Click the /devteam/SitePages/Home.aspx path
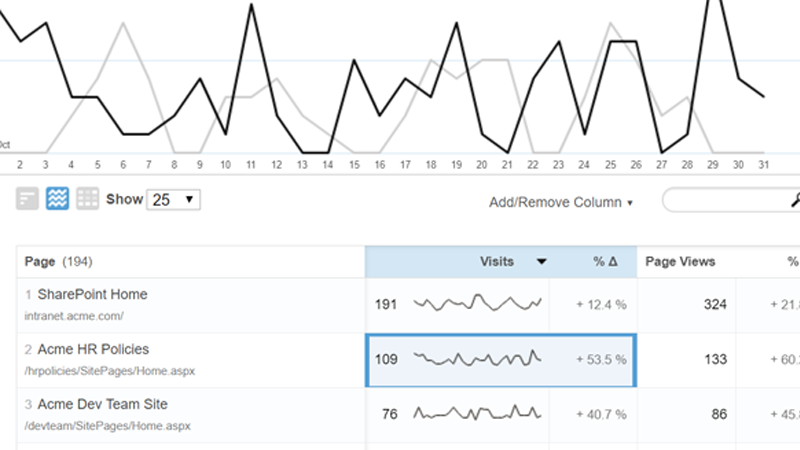800x450 pixels. [107, 426]
